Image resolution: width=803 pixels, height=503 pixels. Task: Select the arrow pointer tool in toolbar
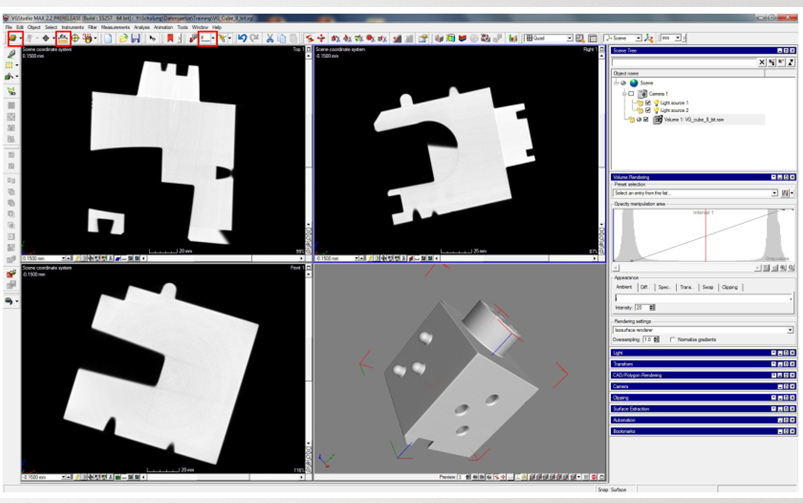[152, 38]
